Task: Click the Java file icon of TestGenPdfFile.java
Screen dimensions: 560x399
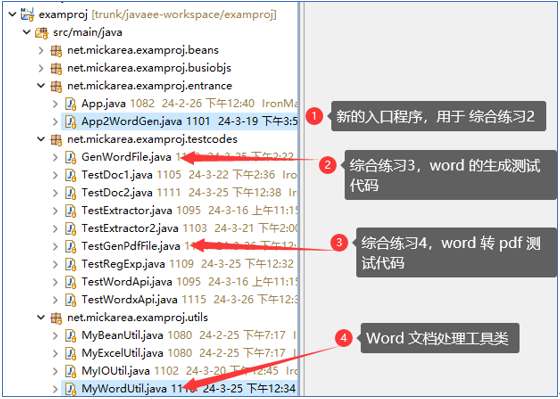Action: tap(71, 246)
